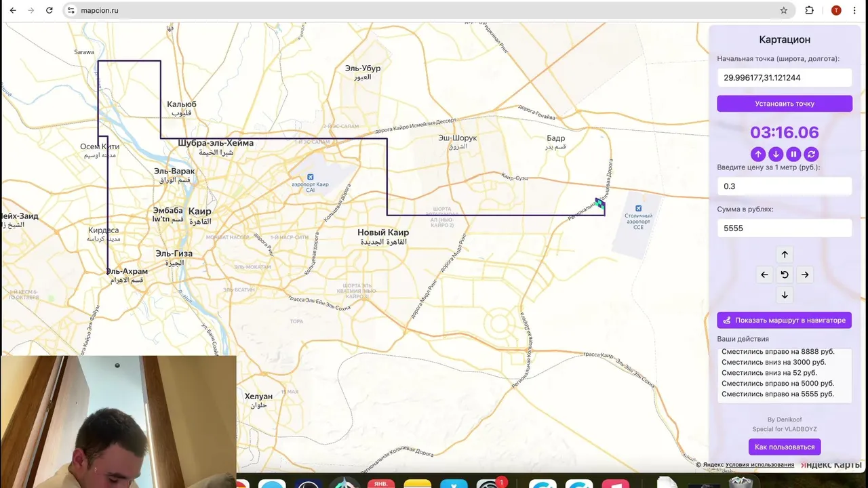
Task: Click the Эш-Шорук map label
Action: (x=458, y=138)
